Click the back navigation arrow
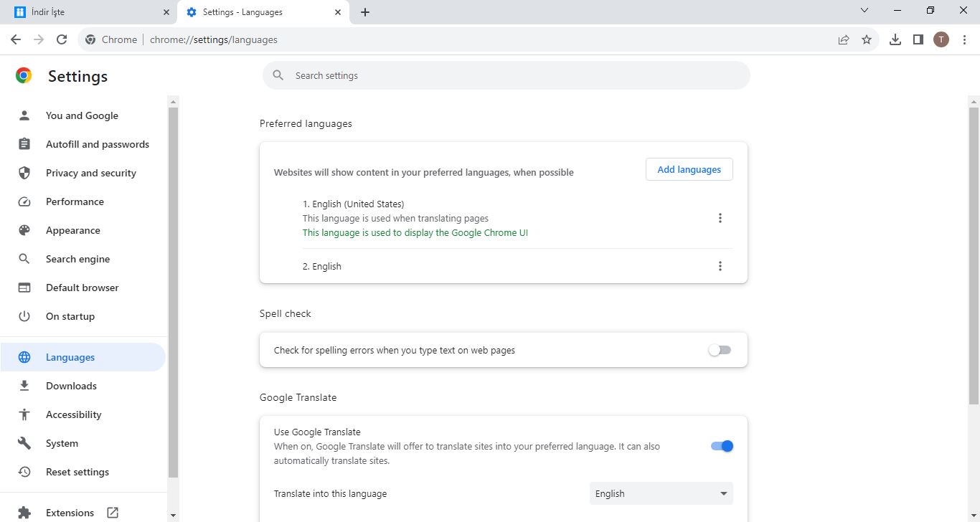This screenshot has width=980, height=522. point(16,39)
